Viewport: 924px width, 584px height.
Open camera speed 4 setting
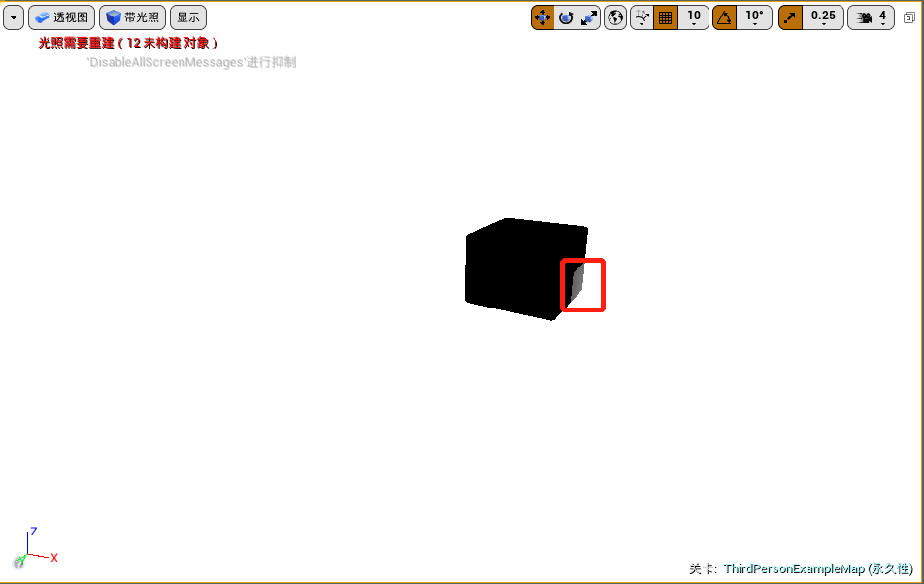click(x=872, y=17)
